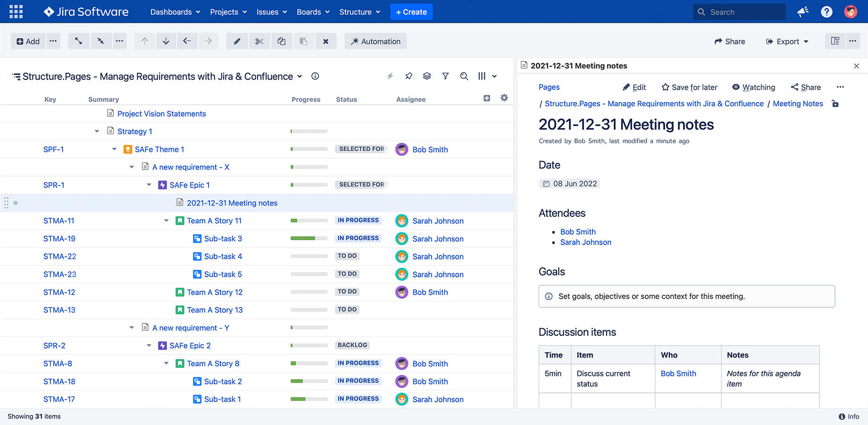Click the 08 Jun 2022 date chip

point(569,184)
